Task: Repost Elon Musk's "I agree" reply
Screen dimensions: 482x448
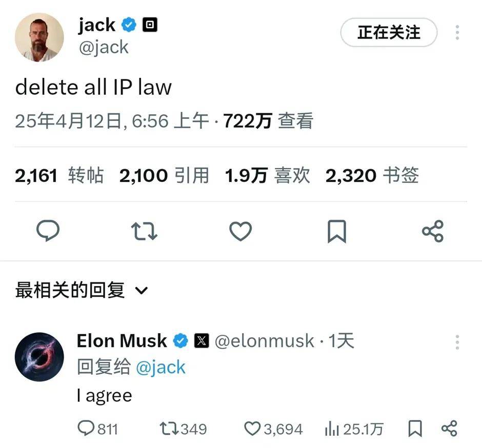Action: click(x=169, y=429)
